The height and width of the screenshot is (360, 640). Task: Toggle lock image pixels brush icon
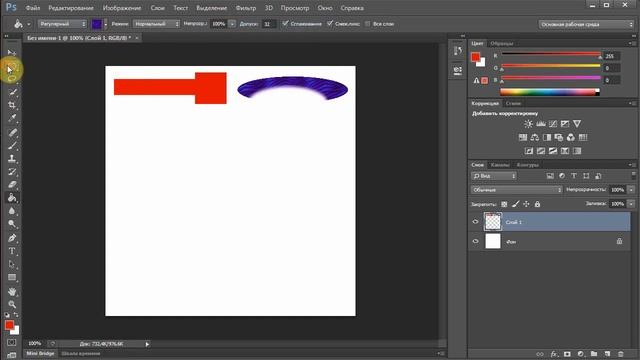[516, 204]
